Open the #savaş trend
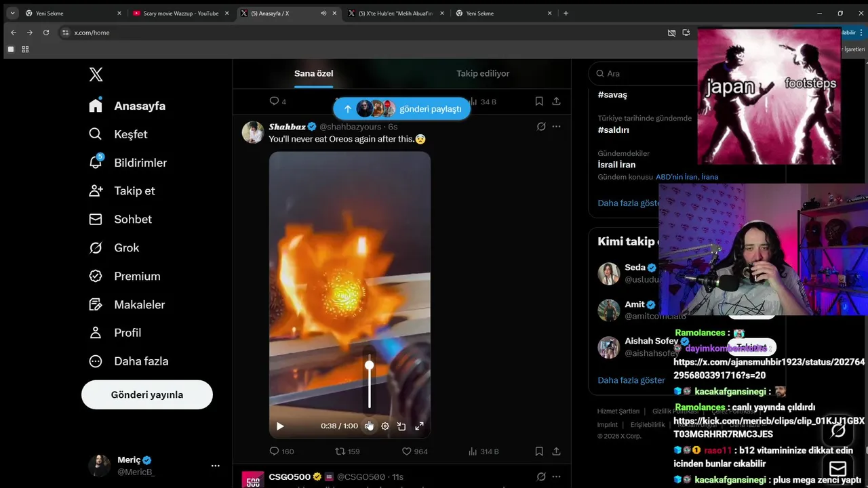Screen dimensions: 868x488 pyautogui.click(x=612, y=95)
